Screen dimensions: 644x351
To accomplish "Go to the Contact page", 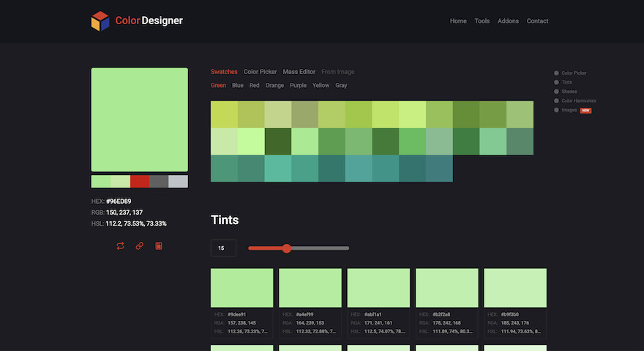I will click(x=537, y=21).
